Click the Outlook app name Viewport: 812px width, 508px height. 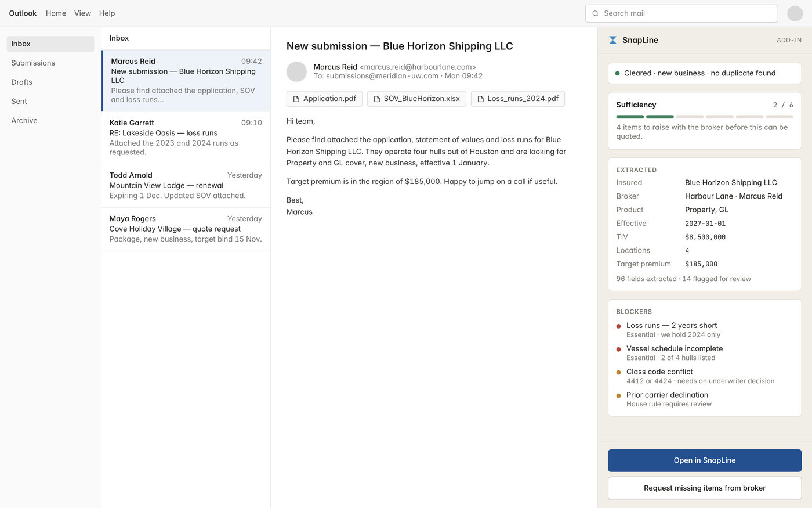23,13
